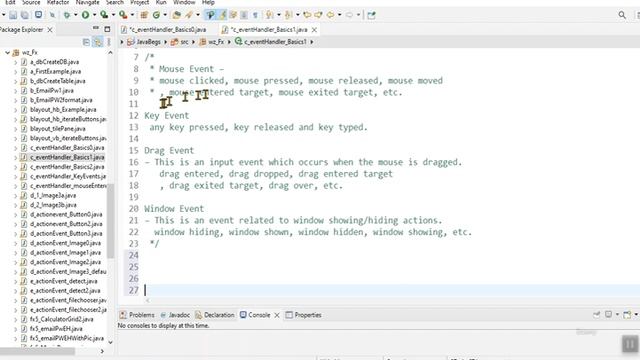The image size is (640, 360).
Task: Click the Next Edit Location arrow
Action: click(318, 15)
